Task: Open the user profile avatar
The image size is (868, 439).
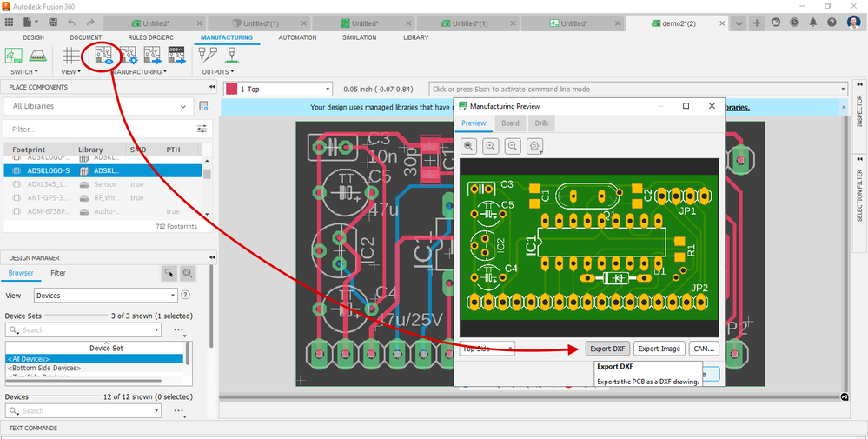Action: 853,23
